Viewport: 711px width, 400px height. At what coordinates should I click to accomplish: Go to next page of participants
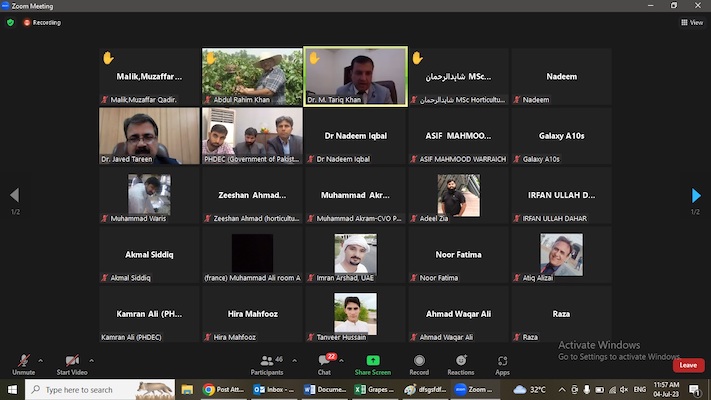(696, 195)
